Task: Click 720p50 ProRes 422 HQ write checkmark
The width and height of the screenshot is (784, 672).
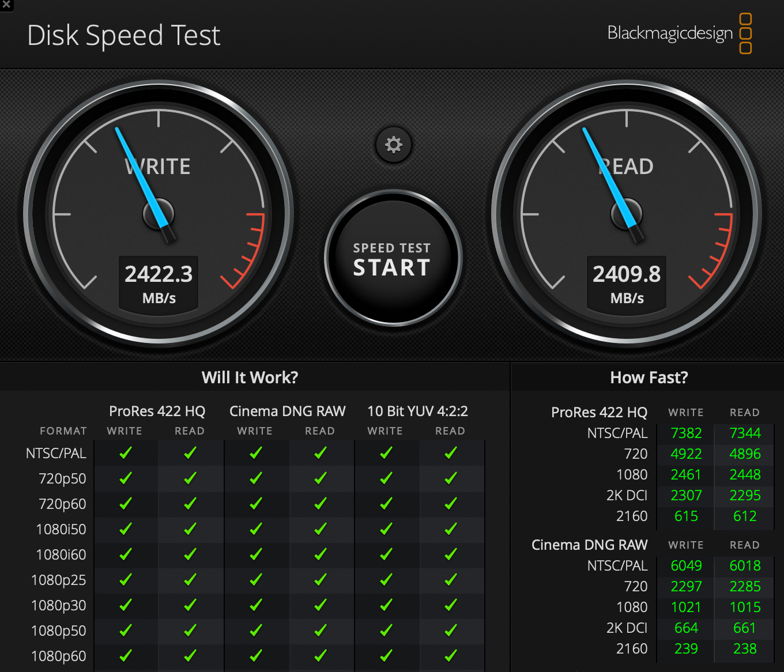Action: tap(125, 478)
